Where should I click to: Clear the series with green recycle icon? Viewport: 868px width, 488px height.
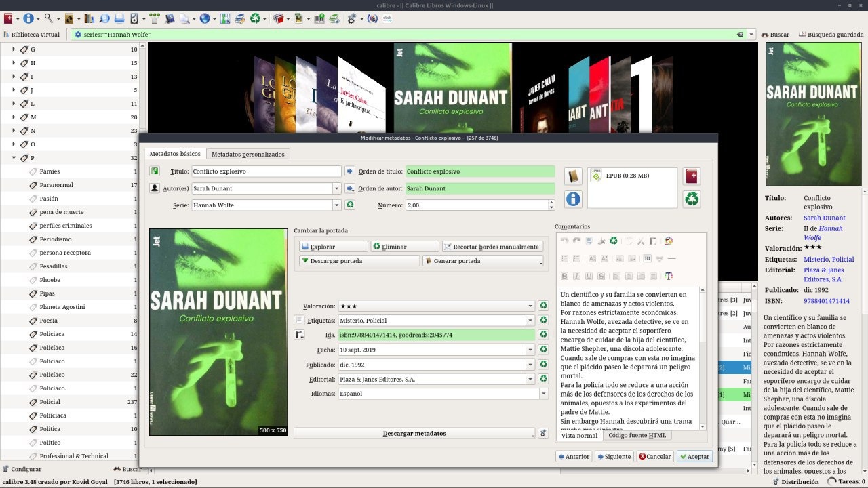click(350, 205)
